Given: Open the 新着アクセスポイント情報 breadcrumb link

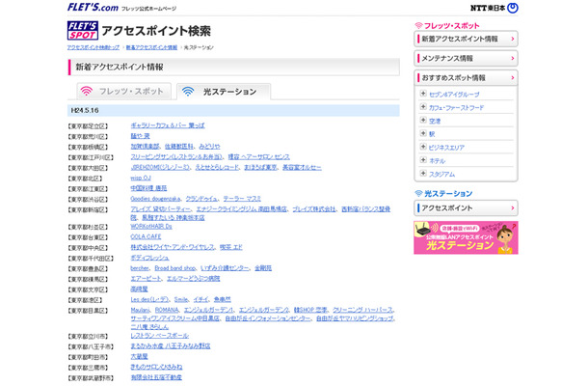Looking at the screenshot, I should click(x=151, y=47).
